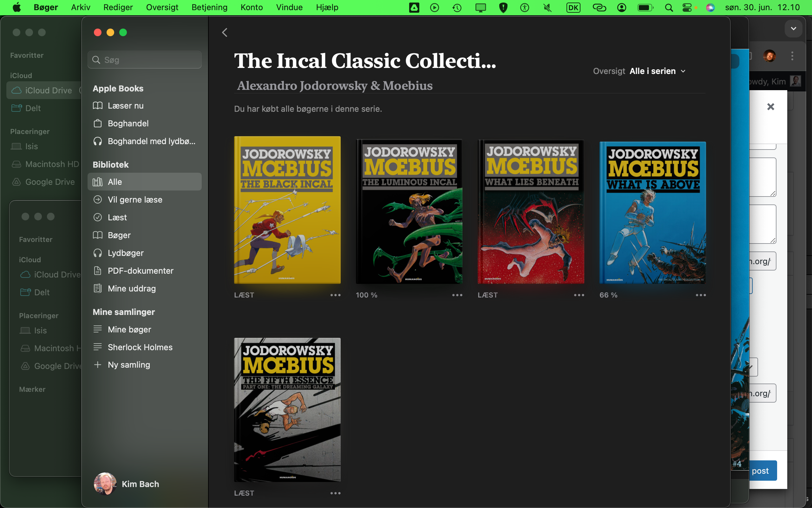Open the Rediger menu
This screenshot has height=508, width=812.
point(118,7)
